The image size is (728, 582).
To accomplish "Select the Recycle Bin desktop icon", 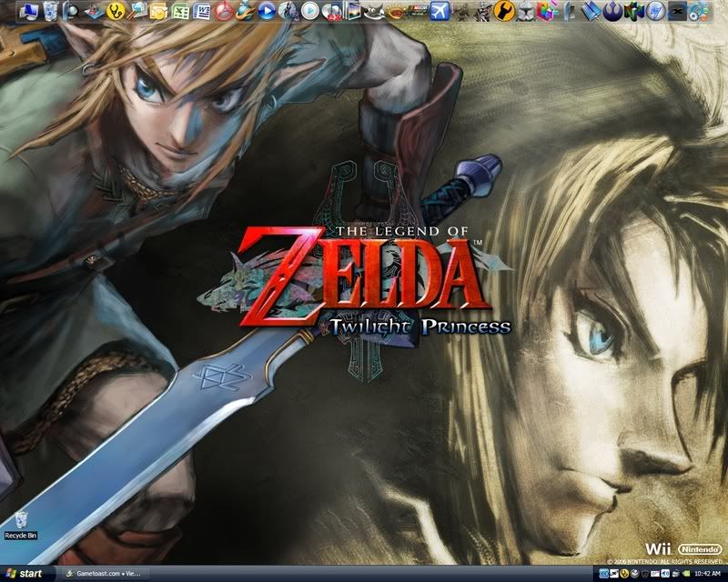I will click(21, 526).
